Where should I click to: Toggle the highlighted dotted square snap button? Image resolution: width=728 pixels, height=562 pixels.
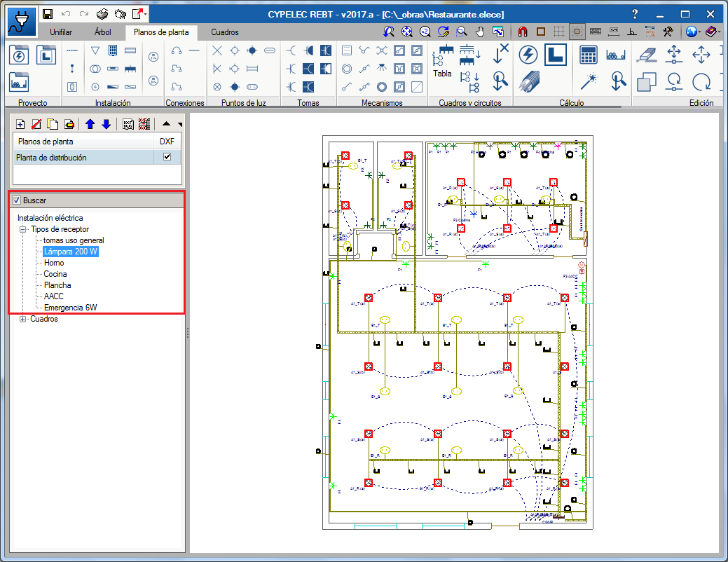click(577, 32)
